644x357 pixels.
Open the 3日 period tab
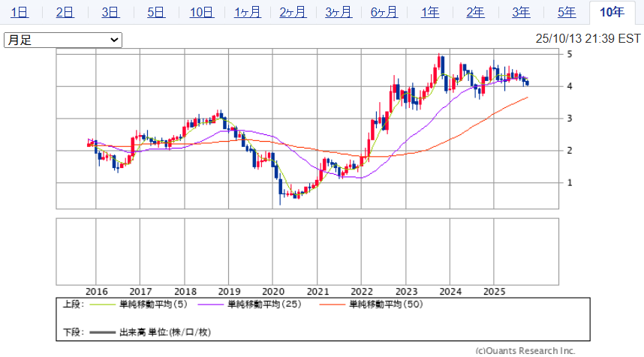[110, 12]
